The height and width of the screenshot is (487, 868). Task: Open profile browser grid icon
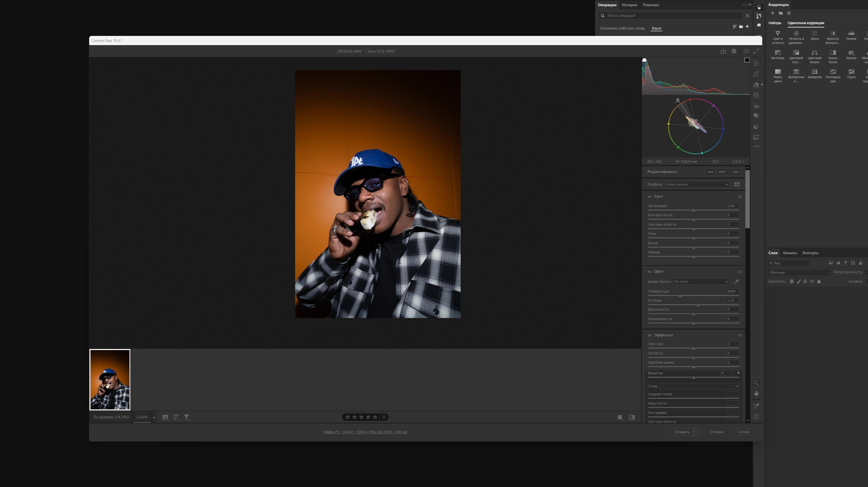click(737, 184)
